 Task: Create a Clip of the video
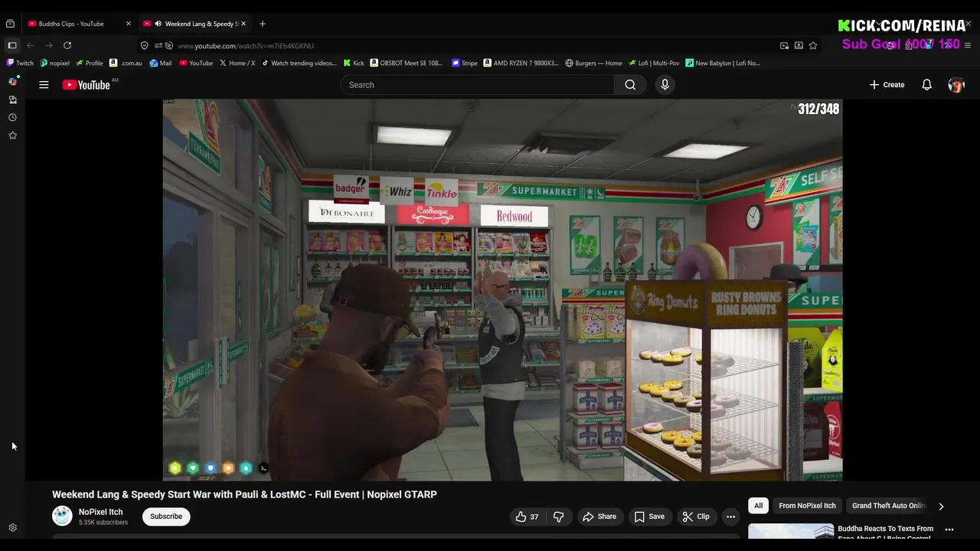[695, 517]
